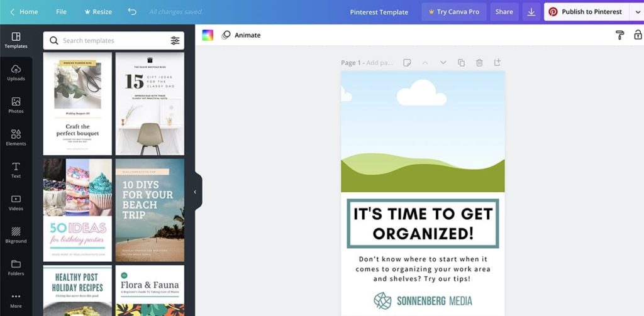The image size is (644, 316).
Task: Delete page using trash icon
Action: click(x=479, y=63)
